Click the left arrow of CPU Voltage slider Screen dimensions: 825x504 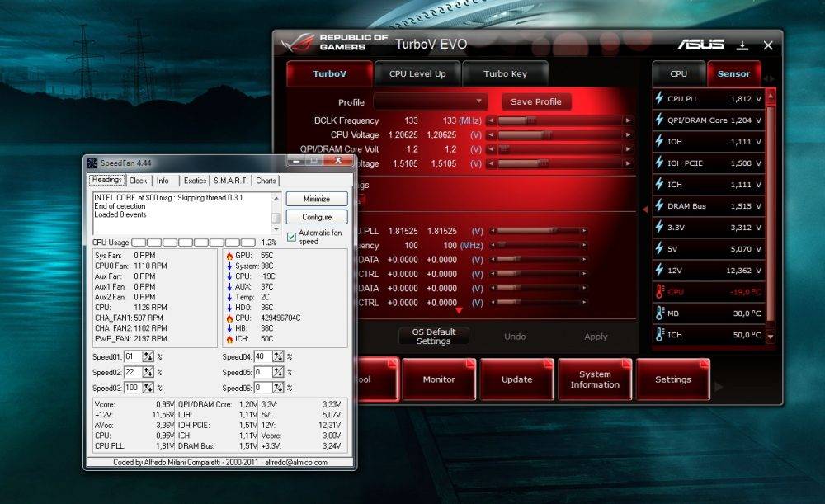pos(491,135)
